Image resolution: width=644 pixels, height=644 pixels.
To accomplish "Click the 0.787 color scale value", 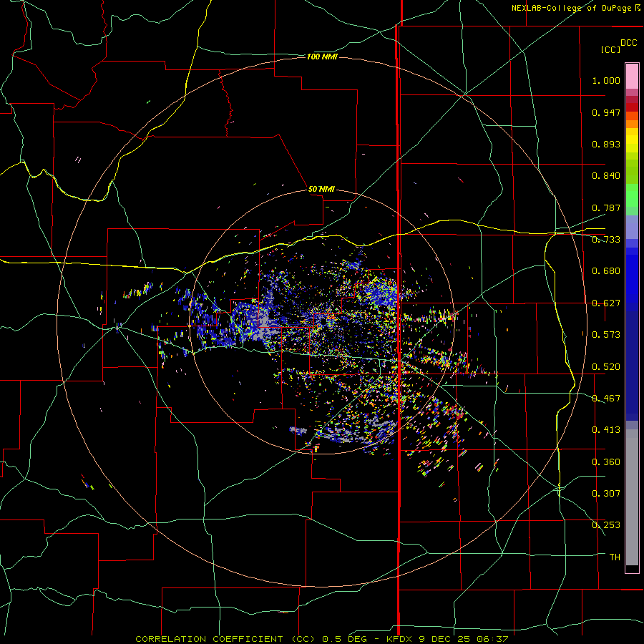I will (x=606, y=208).
